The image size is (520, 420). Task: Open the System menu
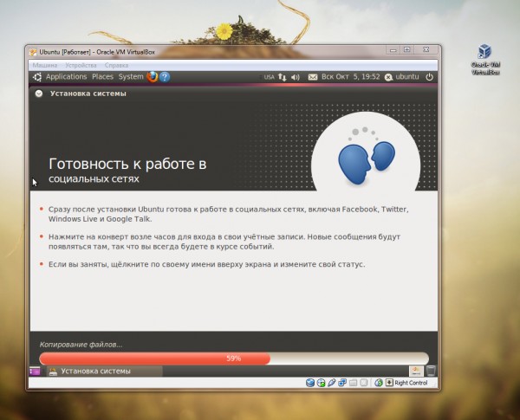click(x=131, y=77)
